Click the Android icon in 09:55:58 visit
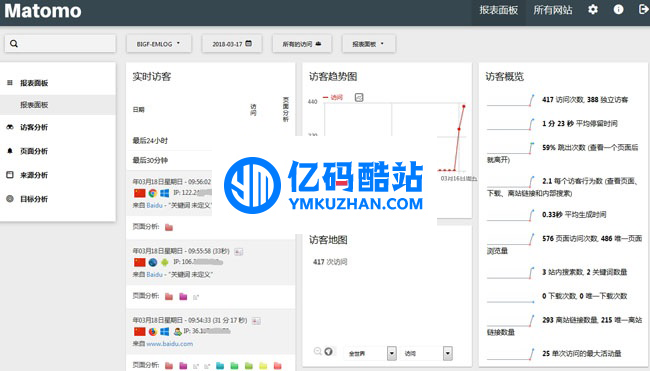This screenshot has height=371, width=650. tap(165, 262)
